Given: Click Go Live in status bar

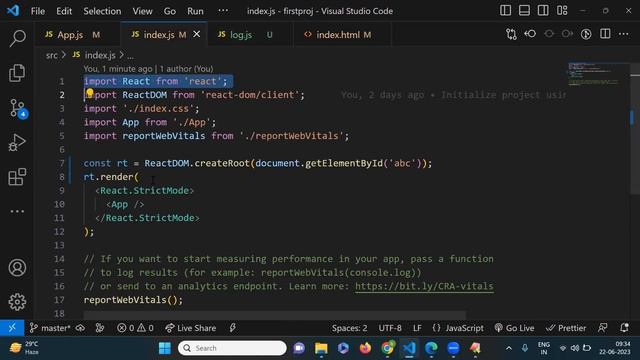Looking at the screenshot, I should pos(514,328).
